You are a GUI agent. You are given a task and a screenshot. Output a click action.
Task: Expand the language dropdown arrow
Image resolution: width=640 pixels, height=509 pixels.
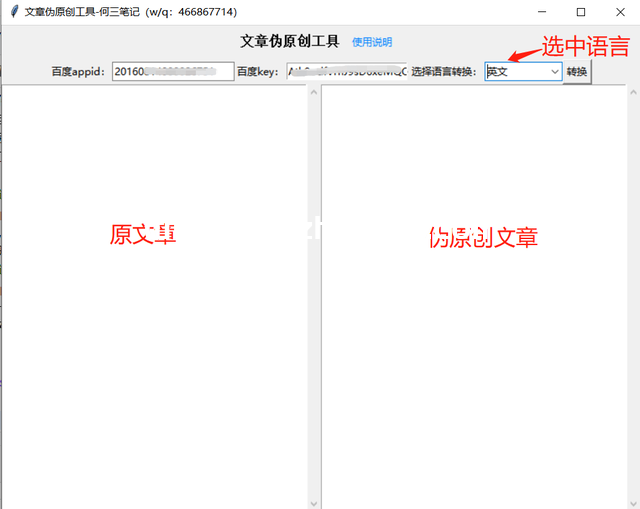(x=554, y=72)
